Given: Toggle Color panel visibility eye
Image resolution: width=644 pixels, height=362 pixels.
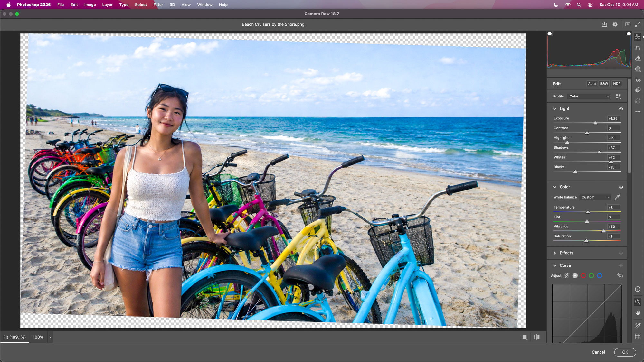Looking at the screenshot, I should pyautogui.click(x=621, y=187).
